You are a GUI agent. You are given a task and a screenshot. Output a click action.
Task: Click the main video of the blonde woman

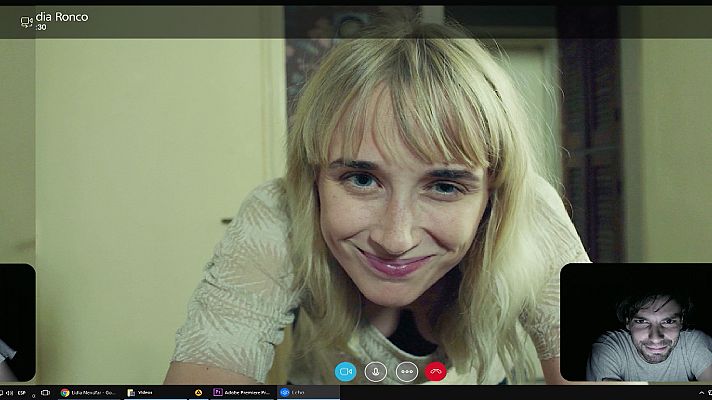pyautogui.click(x=400, y=200)
